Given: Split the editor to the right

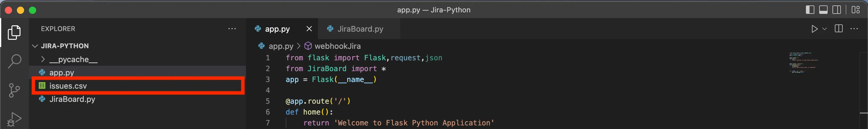Looking at the screenshot, I should [839, 29].
